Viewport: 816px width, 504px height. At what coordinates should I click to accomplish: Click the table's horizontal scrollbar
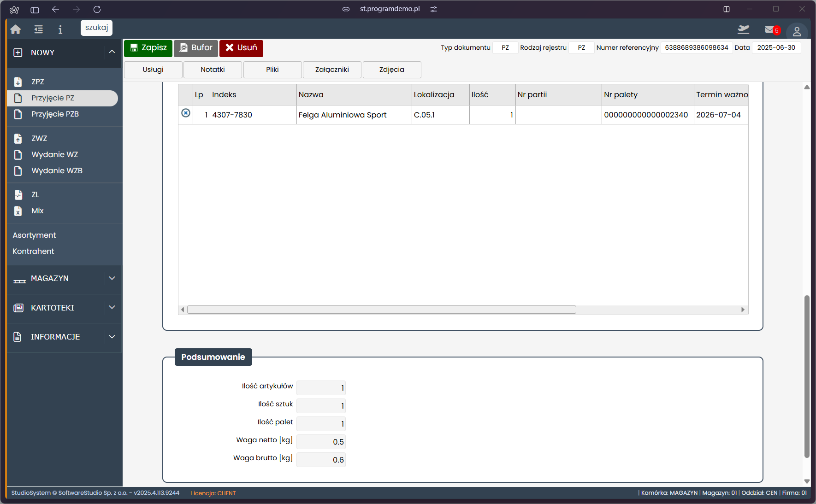point(381,310)
